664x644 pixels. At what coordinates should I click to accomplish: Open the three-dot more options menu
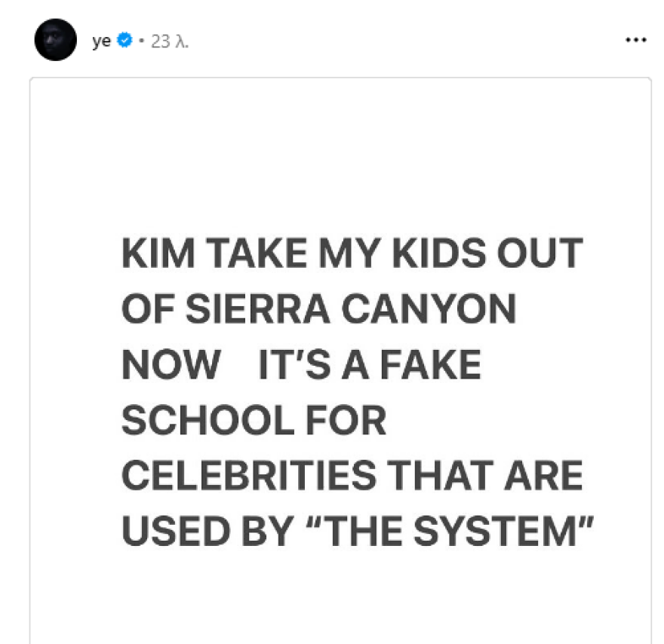[636, 41]
